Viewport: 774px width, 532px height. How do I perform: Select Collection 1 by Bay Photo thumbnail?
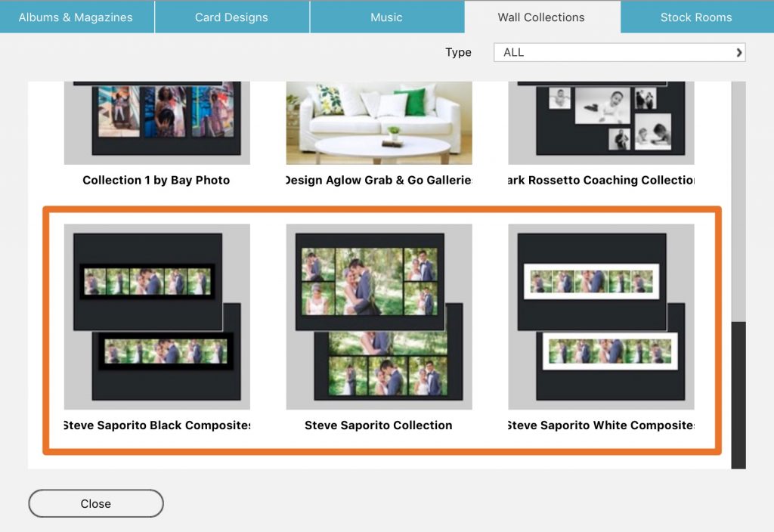pyautogui.click(x=157, y=123)
